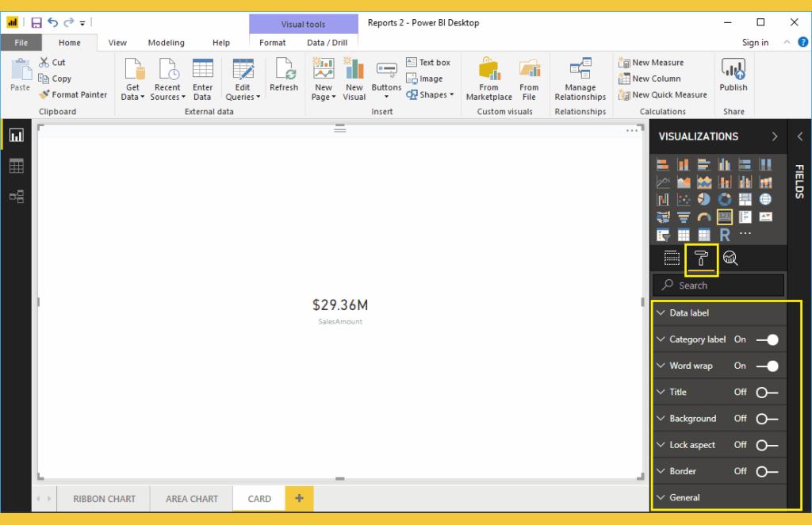Image resolution: width=812 pixels, height=525 pixels.
Task: Click the Sign in link
Action: [755, 43]
